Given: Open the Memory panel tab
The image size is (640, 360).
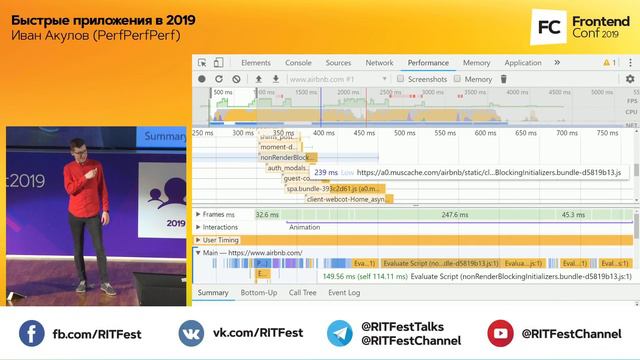Looking at the screenshot, I should click(476, 62).
